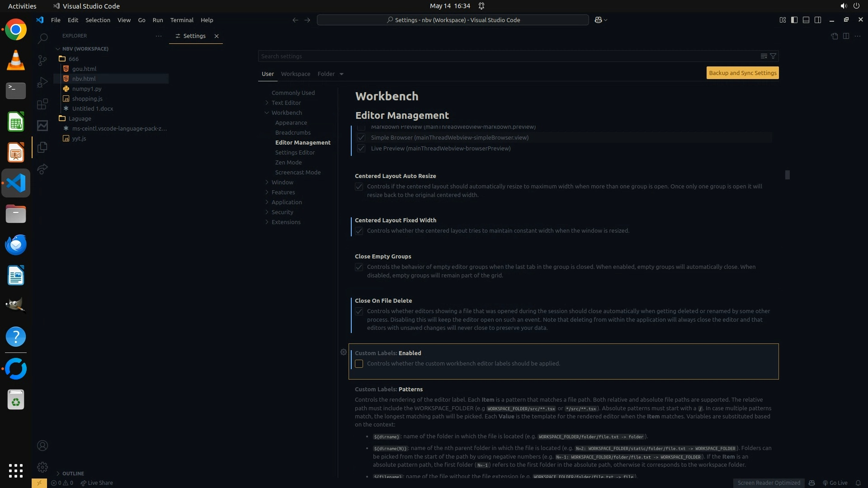
Task: Open the Terminal menu
Action: pos(182,20)
